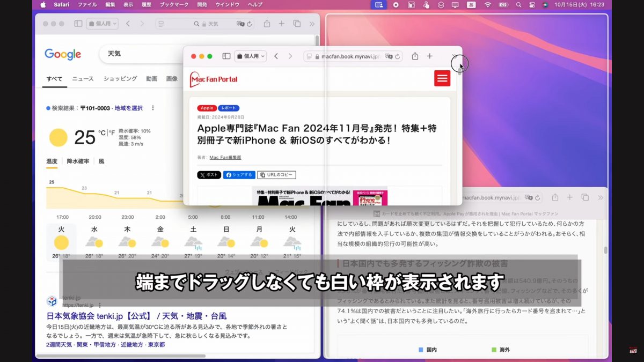Open the three-dot menu beside 地域を選択
Viewport: 644px width, 362px height.
point(153,108)
